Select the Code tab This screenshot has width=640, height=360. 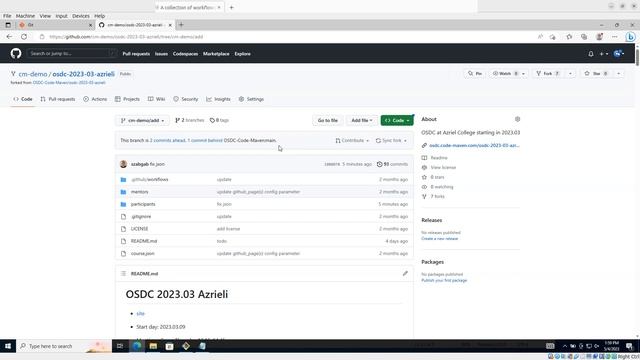[x=23, y=99]
